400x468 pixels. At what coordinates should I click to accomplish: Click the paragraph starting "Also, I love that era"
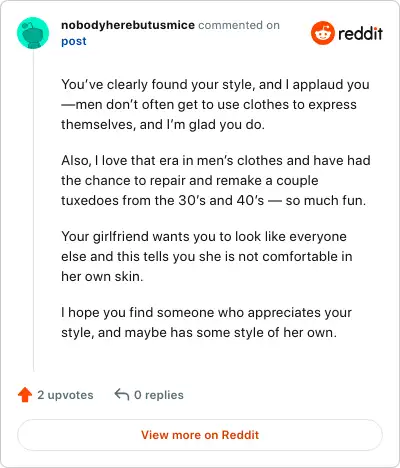click(216, 180)
